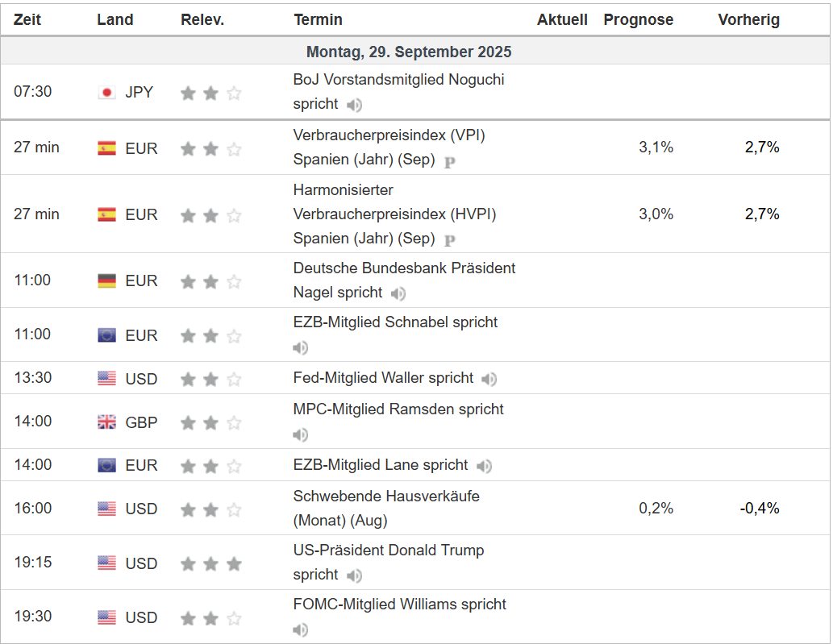Open US-Präsident Donald Trump spricht event
The image size is (833, 644).
[x=389, y=551]
